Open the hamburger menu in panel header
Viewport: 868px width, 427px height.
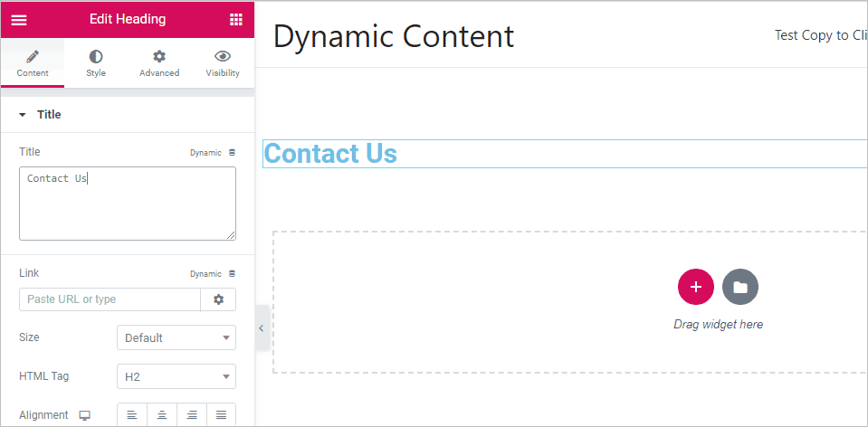19,19
